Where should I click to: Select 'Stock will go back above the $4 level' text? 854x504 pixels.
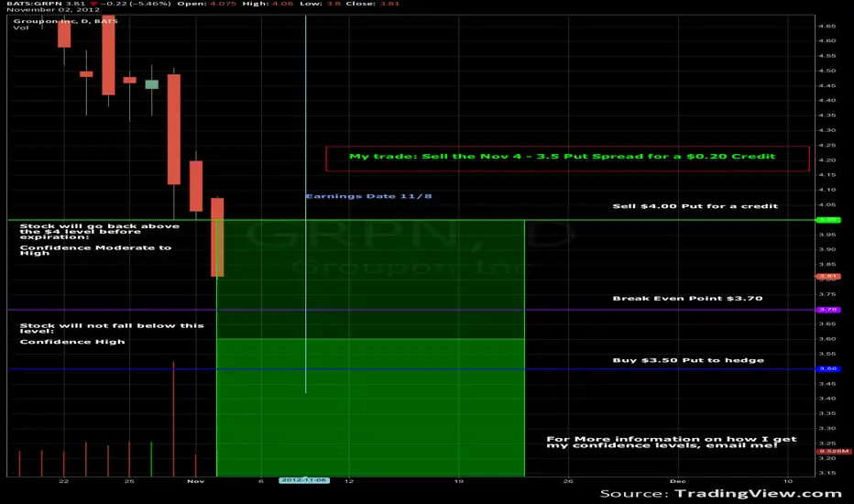(100, 231)
